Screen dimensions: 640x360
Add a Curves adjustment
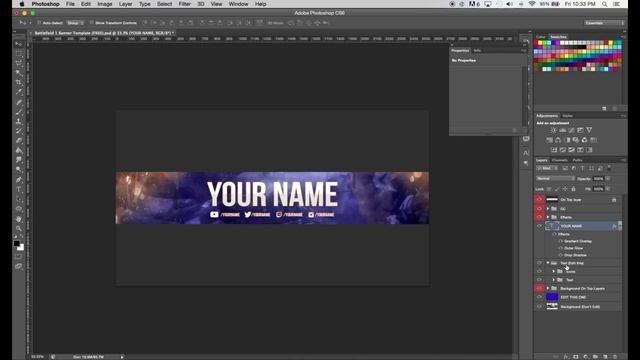[571, 130]
